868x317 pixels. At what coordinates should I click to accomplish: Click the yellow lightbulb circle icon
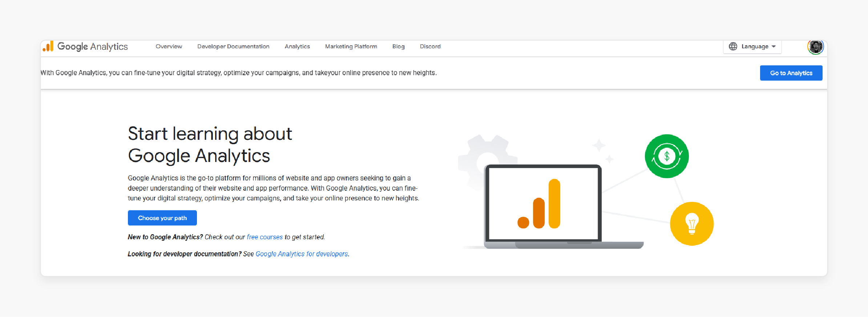click(692, 224)
